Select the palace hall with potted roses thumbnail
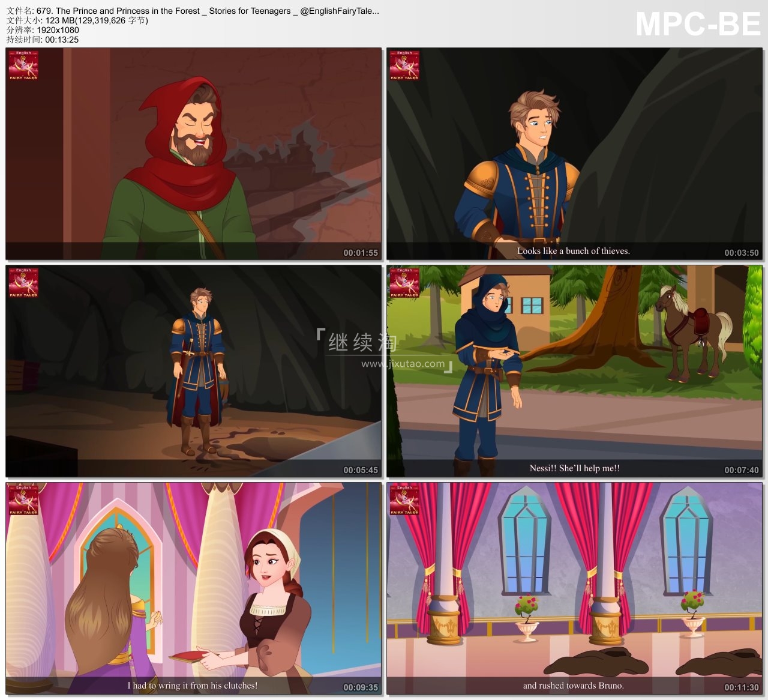 (x=574, y=588)
